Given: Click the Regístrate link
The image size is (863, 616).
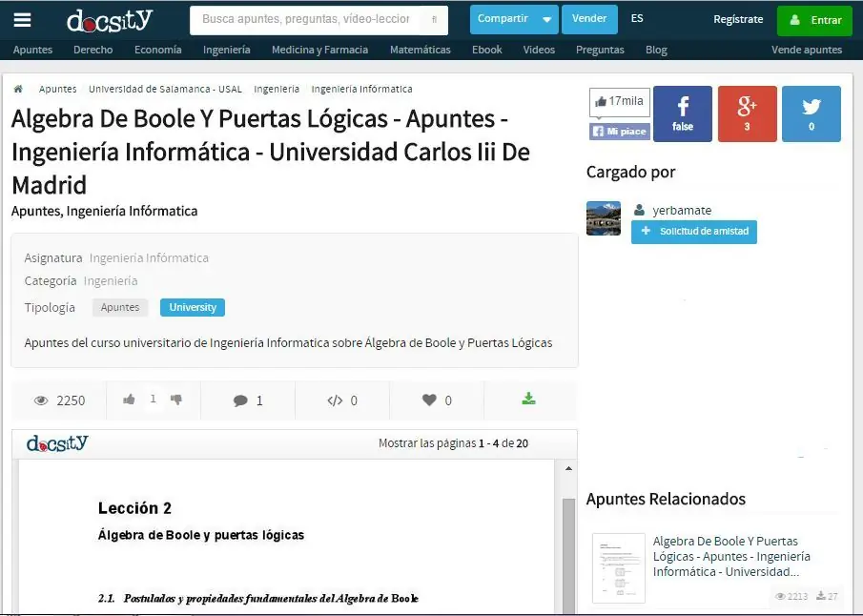Looking at the screenshot, I should coord(738,20).
